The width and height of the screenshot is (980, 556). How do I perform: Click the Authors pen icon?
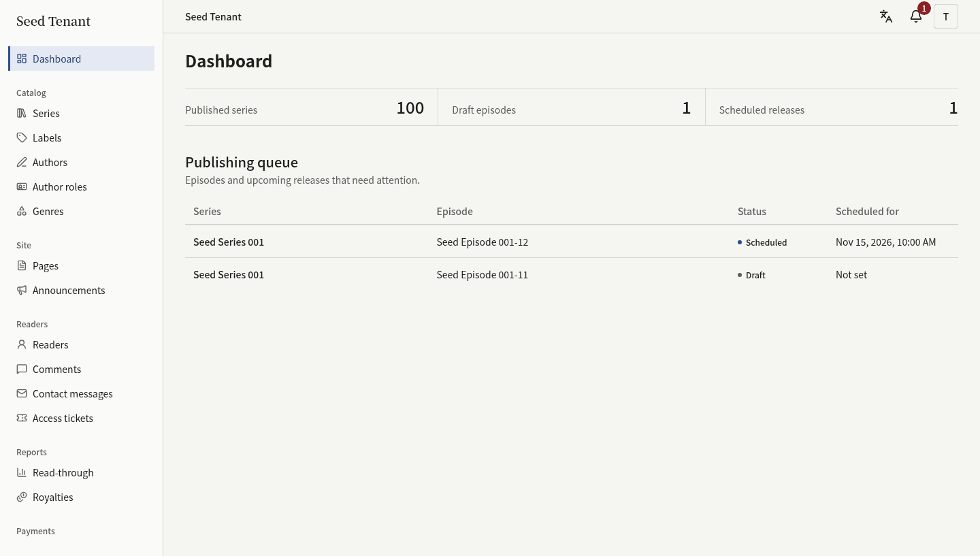[x=22, y=162]
